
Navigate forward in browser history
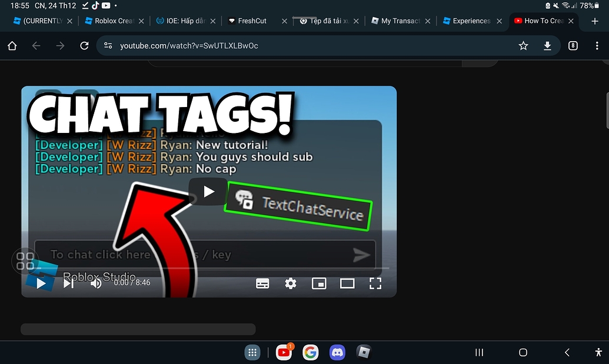point(60,46)
